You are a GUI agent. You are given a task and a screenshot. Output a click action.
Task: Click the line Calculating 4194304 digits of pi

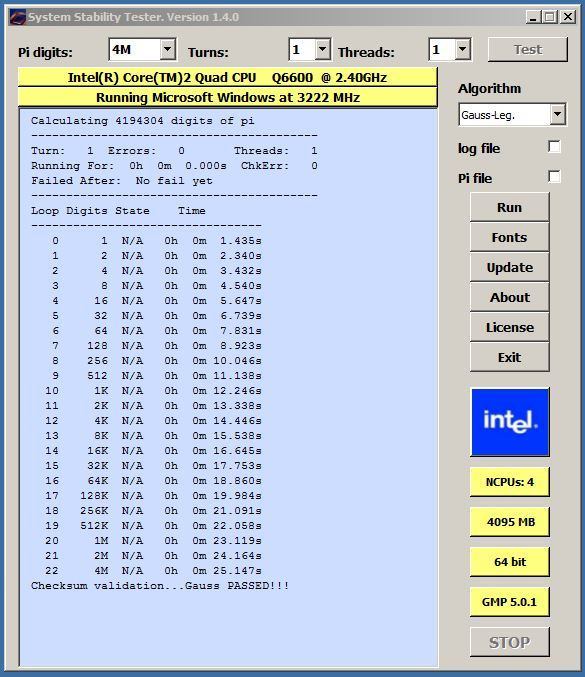tap(142, 121)
